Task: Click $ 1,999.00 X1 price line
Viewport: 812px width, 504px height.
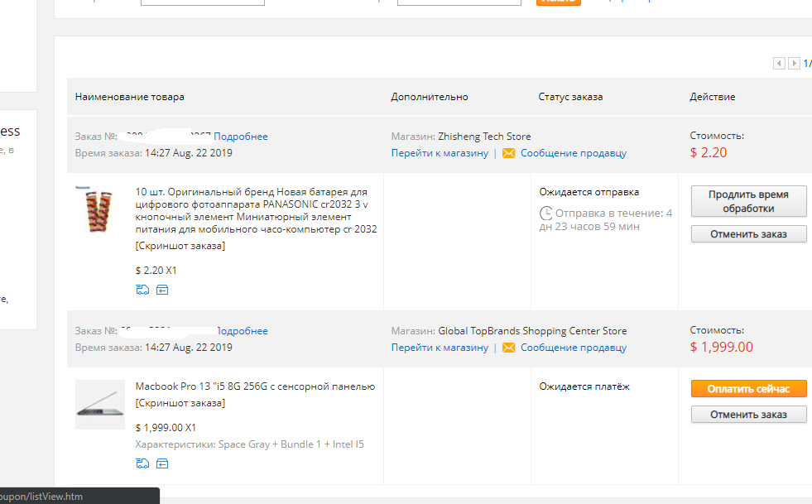Action: 166,428
